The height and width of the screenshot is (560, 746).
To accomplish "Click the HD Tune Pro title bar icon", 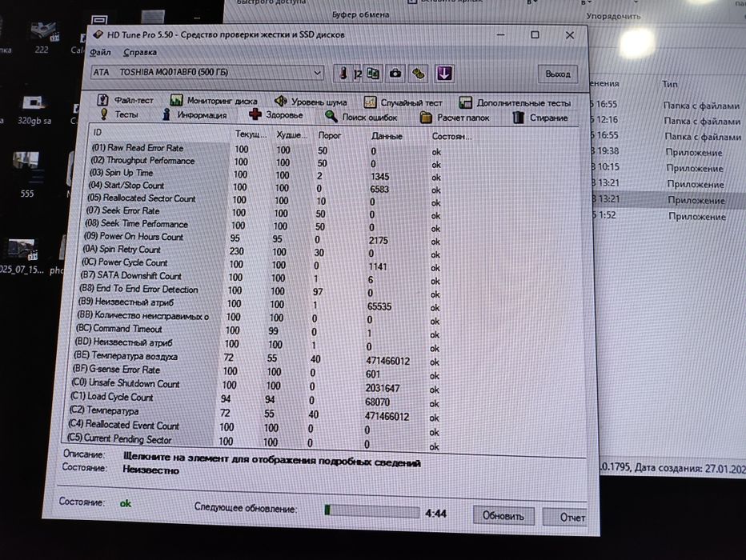I will (98, 34).
